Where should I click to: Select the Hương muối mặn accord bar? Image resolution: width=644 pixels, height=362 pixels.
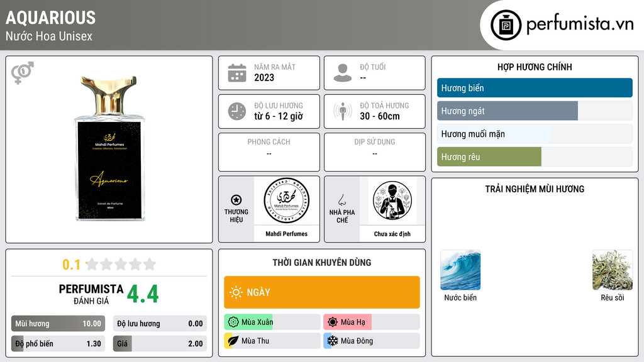click(535, 134)
